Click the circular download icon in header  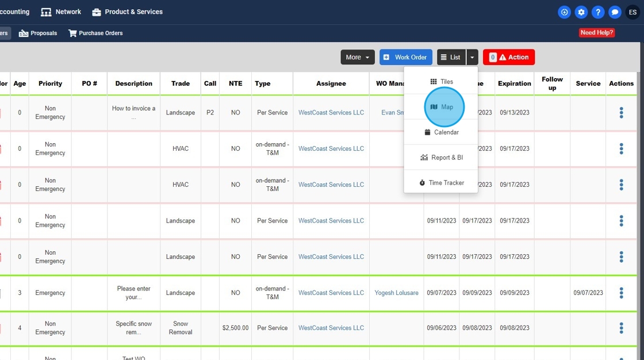pyautogui.click(x=564, y=12)
